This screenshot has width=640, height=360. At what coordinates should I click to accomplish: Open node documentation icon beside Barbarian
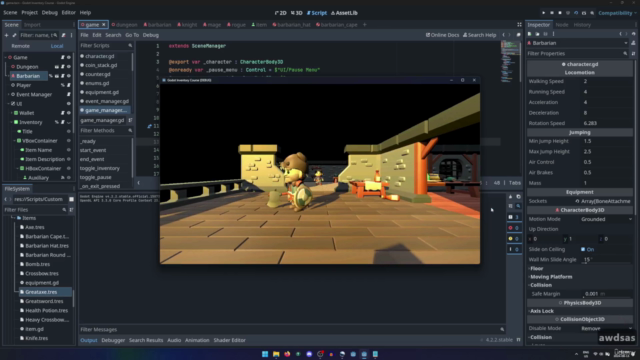pyautogui.click(x=633, y=43)
